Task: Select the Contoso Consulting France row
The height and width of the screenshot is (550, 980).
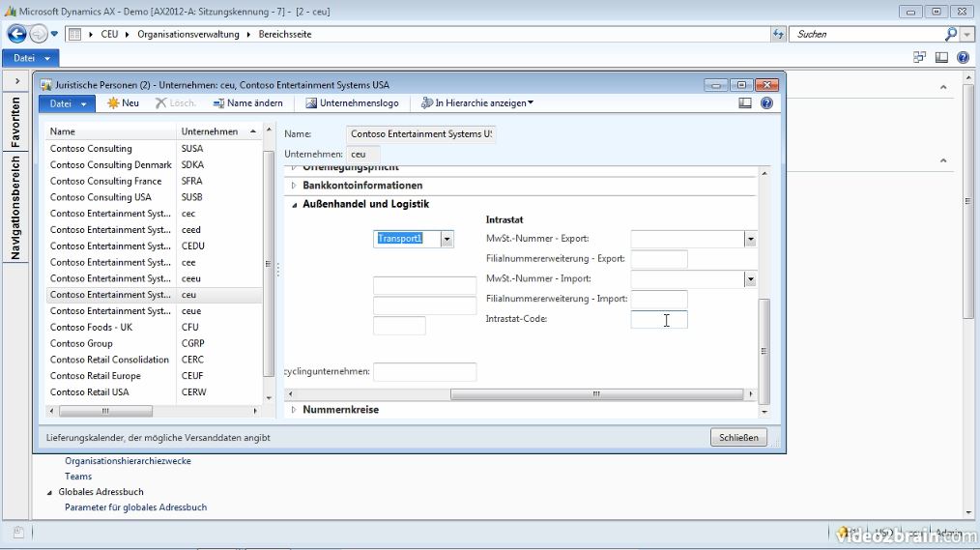Action: coord(155,182)
